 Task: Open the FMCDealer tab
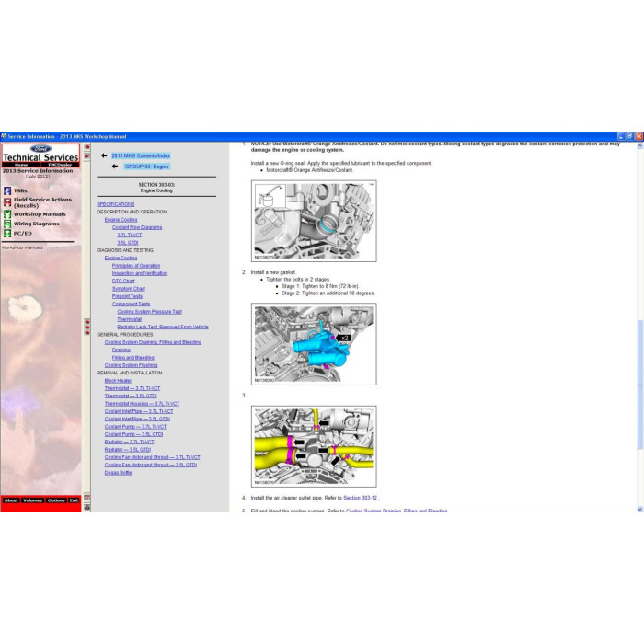60,165
